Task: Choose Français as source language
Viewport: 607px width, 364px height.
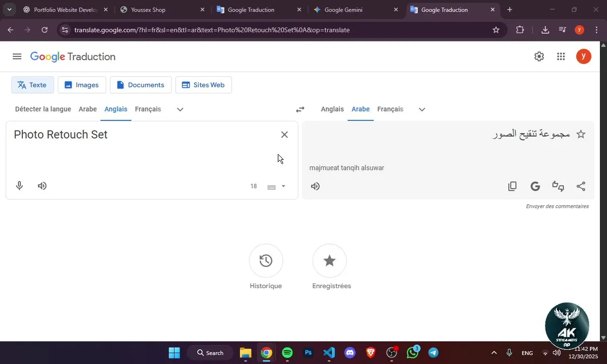Action: [x=148, y=109]
